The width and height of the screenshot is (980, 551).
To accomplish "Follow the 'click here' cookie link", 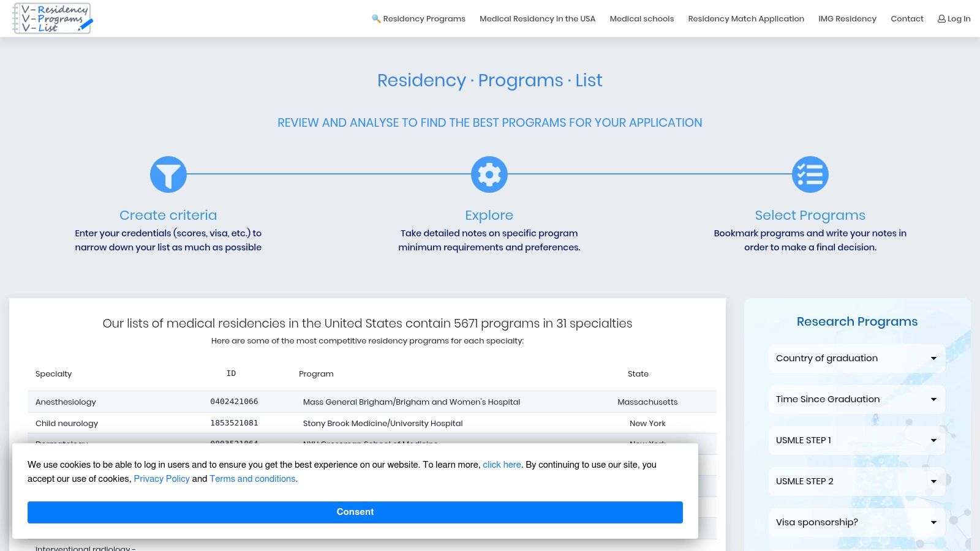I will click(x=502, y=465).
